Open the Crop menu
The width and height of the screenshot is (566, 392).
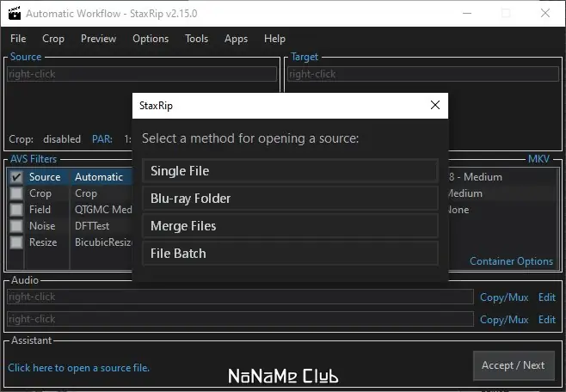coord(53,39)
